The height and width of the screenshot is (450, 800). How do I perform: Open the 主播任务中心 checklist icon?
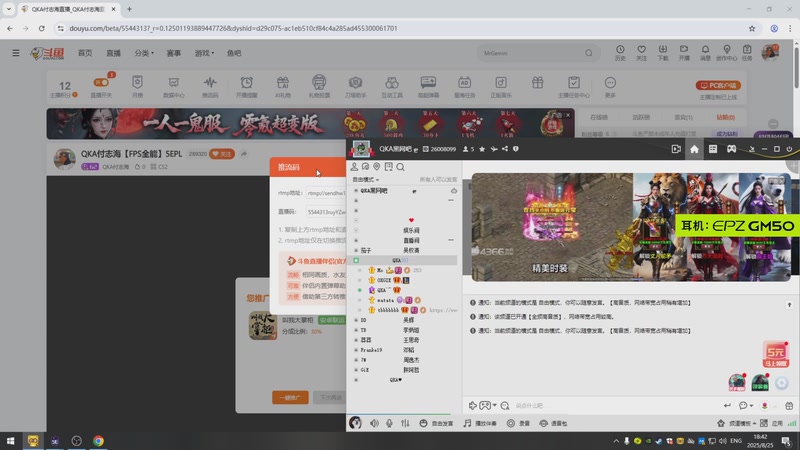coord(574,86)
